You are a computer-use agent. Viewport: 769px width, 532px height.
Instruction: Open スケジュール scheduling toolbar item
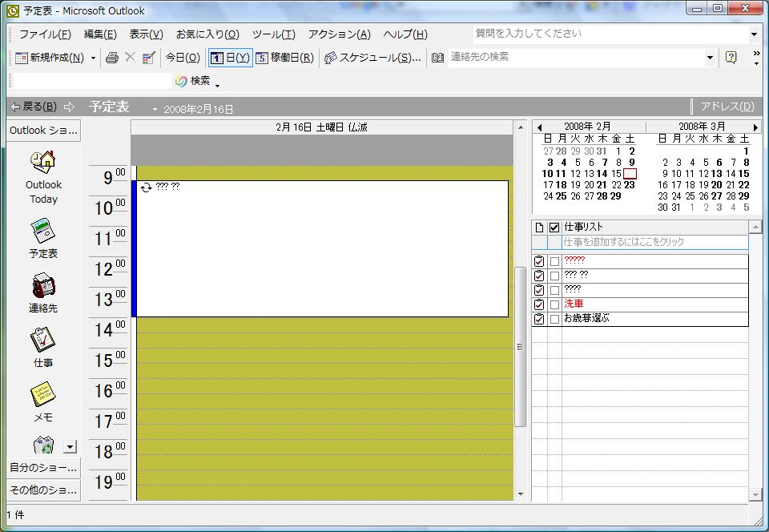click(372, 58)
